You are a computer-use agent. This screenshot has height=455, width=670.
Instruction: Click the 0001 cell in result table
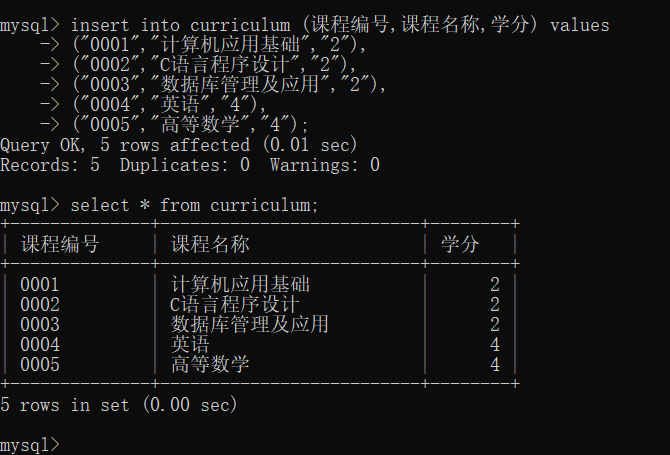40,285
